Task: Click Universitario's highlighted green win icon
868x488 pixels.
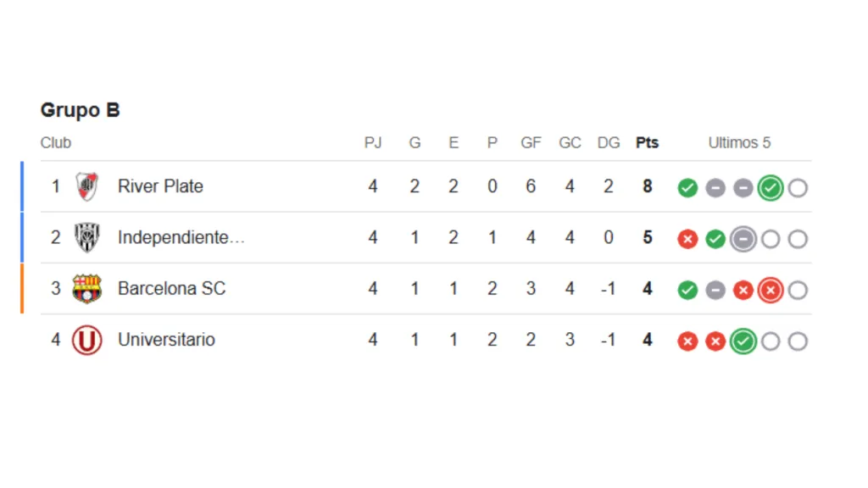Action: [x=743, y=341]
